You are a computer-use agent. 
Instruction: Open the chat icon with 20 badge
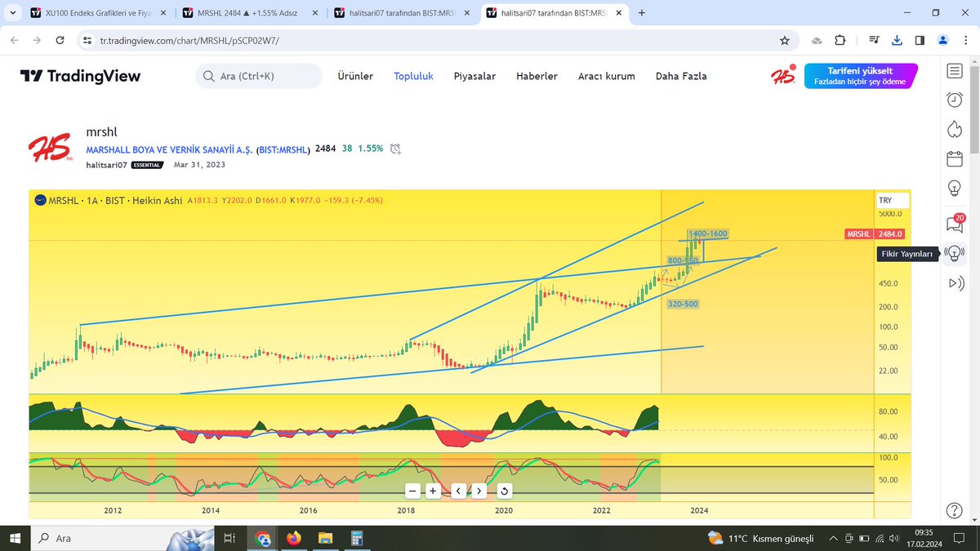click(x=954, y=223)
